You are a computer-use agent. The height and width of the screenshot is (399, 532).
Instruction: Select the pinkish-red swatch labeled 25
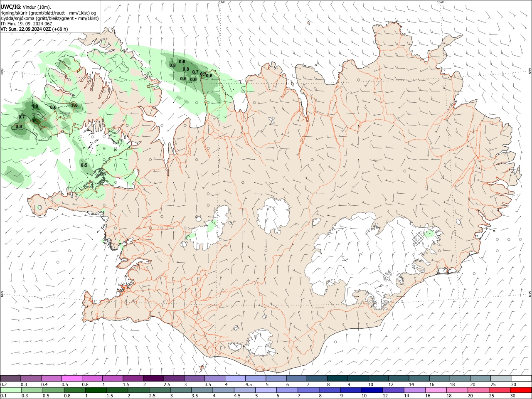pyautogui.click(x=500, y=390)
